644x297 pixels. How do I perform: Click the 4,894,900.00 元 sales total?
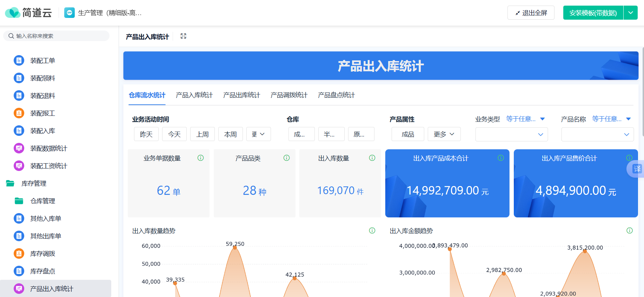point(576,191)
